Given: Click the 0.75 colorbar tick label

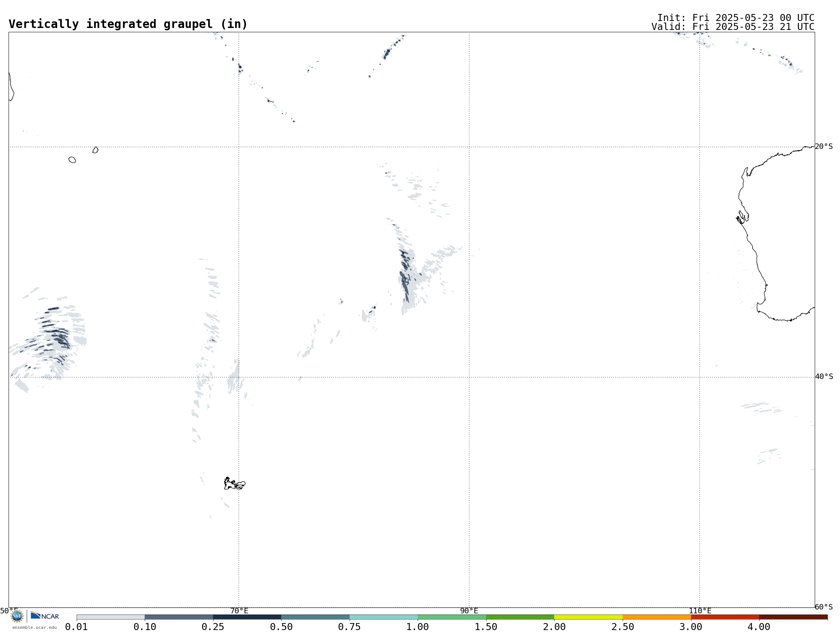Looking at the screenshot, I should click(x=350, y=627).
